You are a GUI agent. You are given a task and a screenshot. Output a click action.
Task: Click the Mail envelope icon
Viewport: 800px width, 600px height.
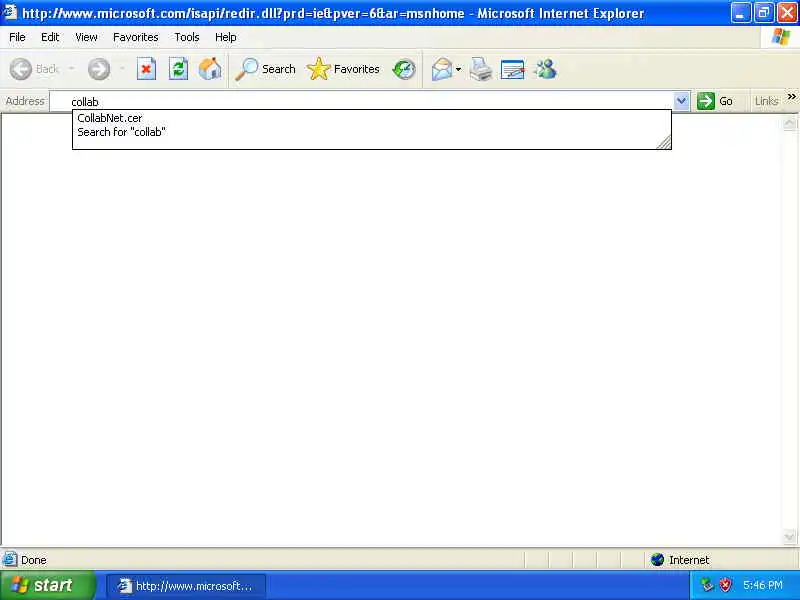point(442,69)
